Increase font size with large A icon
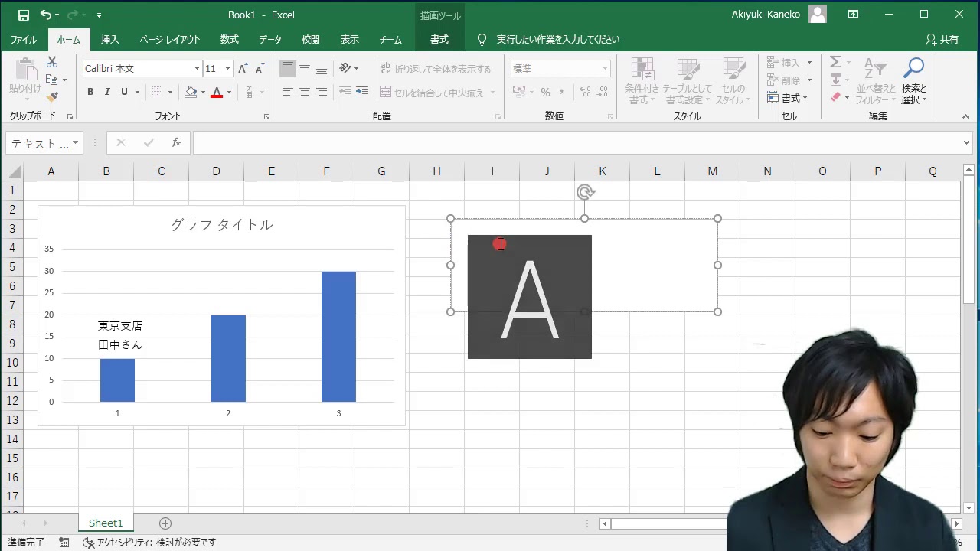Screen dimensions: 980x551 tap(243, 69)
